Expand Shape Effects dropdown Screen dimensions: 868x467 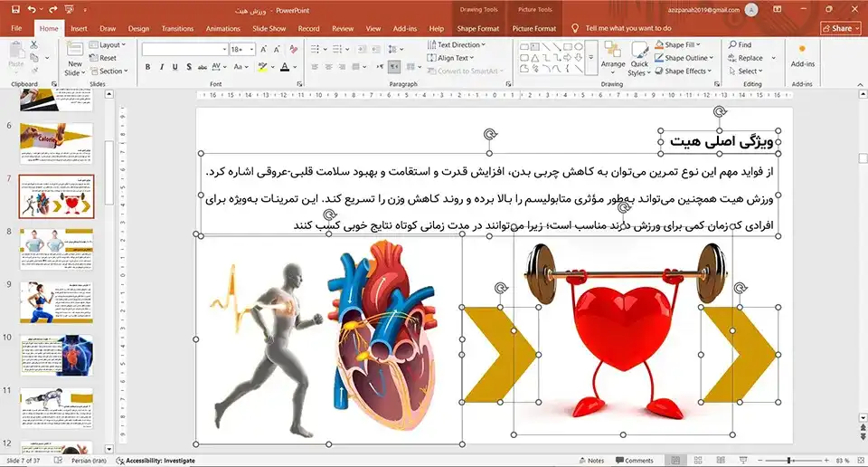click(x=684, y=71)
